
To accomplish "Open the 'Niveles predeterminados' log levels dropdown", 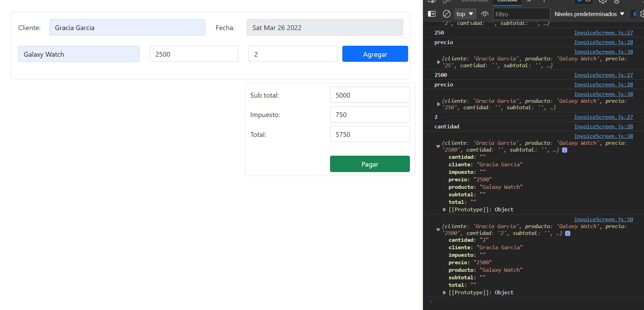I will pyautogui.click(x=589, y=14).
